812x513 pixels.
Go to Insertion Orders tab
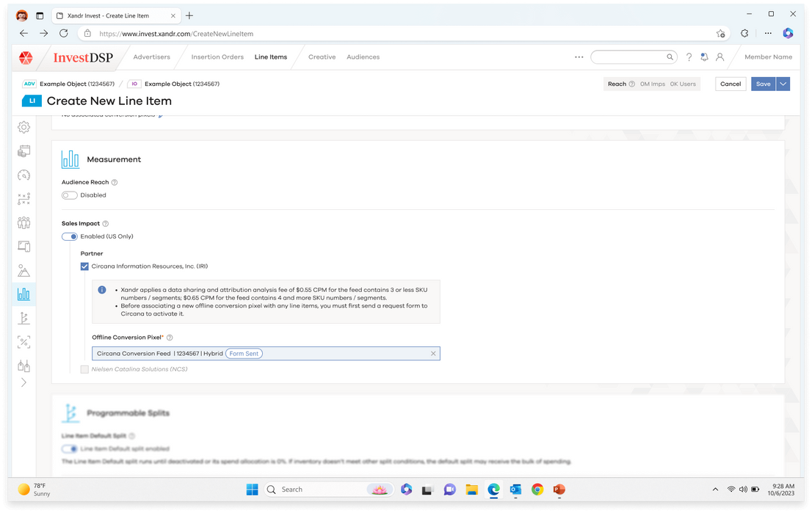point(217,57)
